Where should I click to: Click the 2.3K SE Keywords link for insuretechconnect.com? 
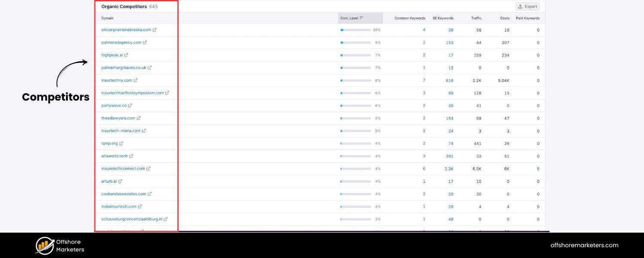pos(448,169)
